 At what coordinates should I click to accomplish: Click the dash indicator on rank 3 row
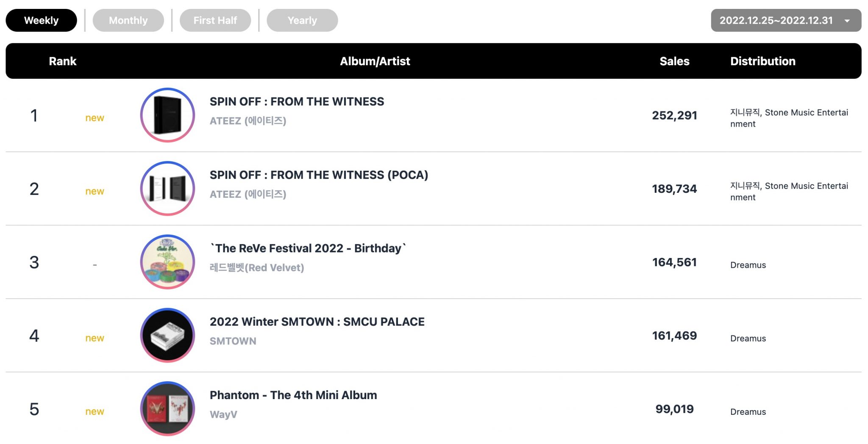(94, 264)
